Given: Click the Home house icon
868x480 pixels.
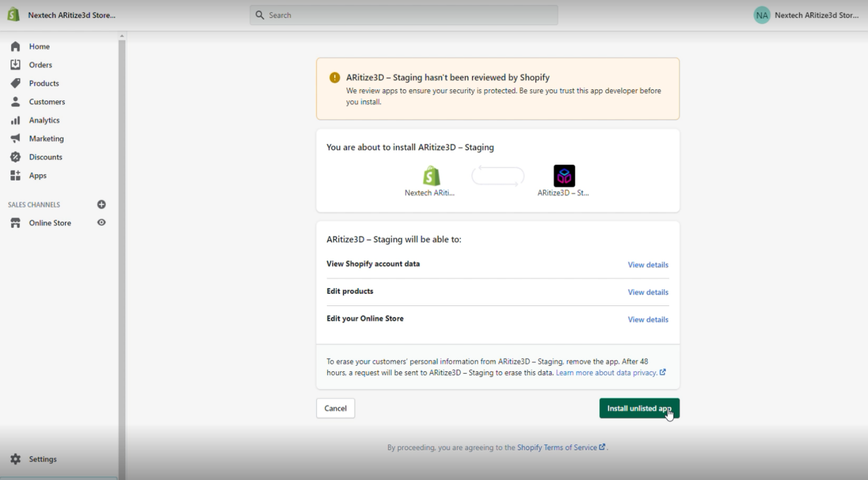Looking at the screenshot, I should (15, 46).
